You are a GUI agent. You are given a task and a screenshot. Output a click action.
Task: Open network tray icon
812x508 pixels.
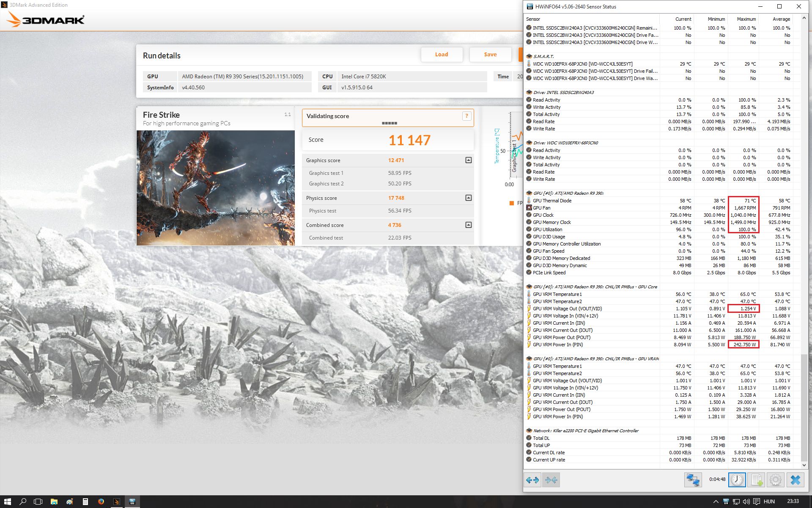[x=736, y=502]
